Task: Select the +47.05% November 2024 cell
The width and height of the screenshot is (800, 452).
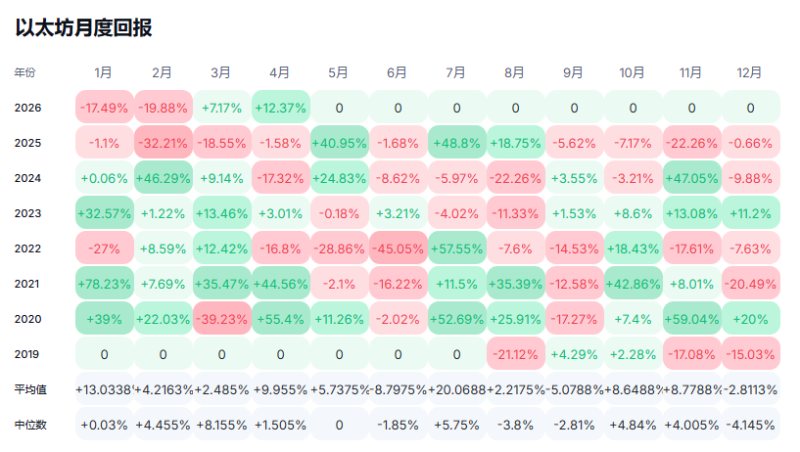Action: point(692,178)
